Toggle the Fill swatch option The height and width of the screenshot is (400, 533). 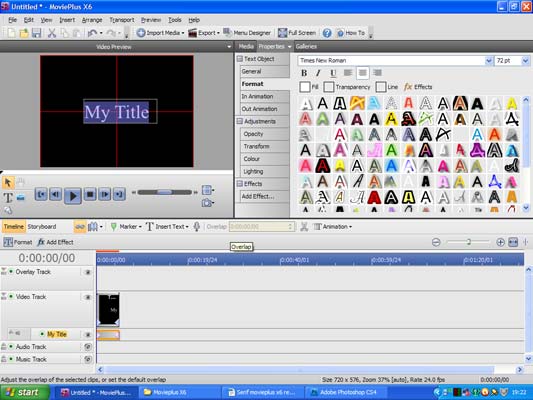[x=305, y=87]
